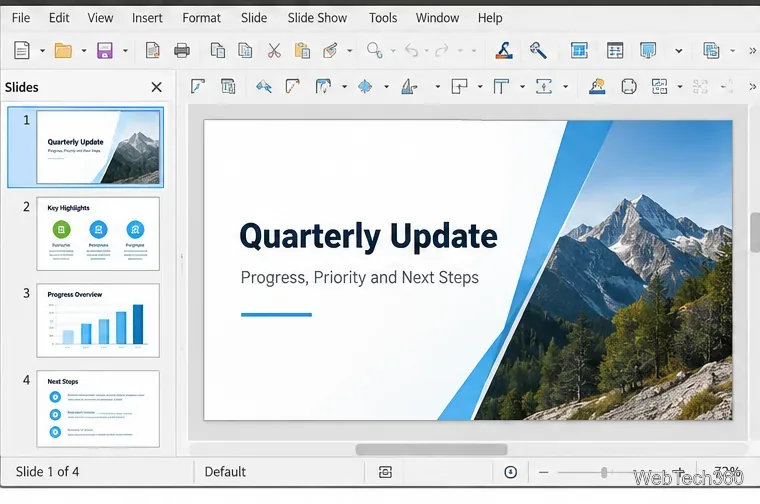Click the icon with orange circle and blue base
The image size is (760, 504).
coord(597,87)
